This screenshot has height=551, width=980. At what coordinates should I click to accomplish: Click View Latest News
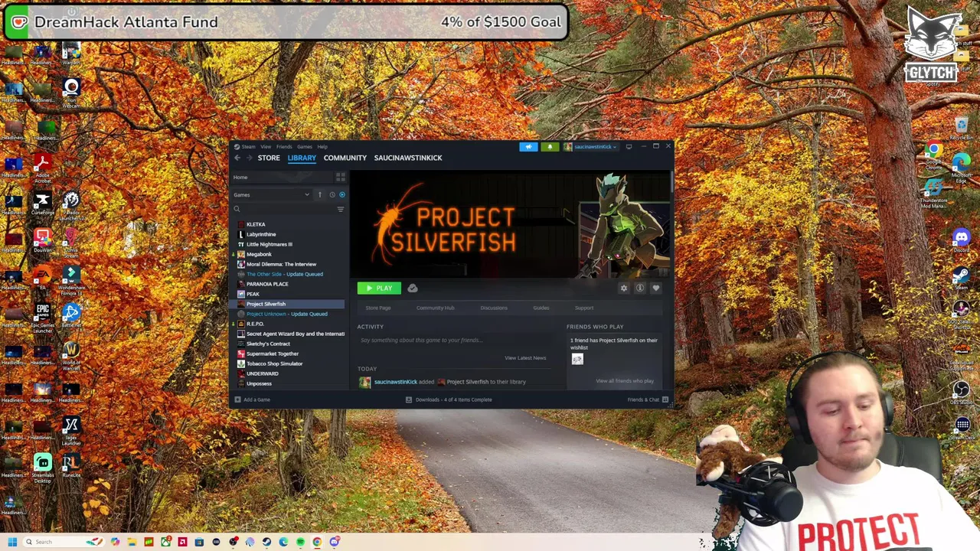tap(525, 358)
